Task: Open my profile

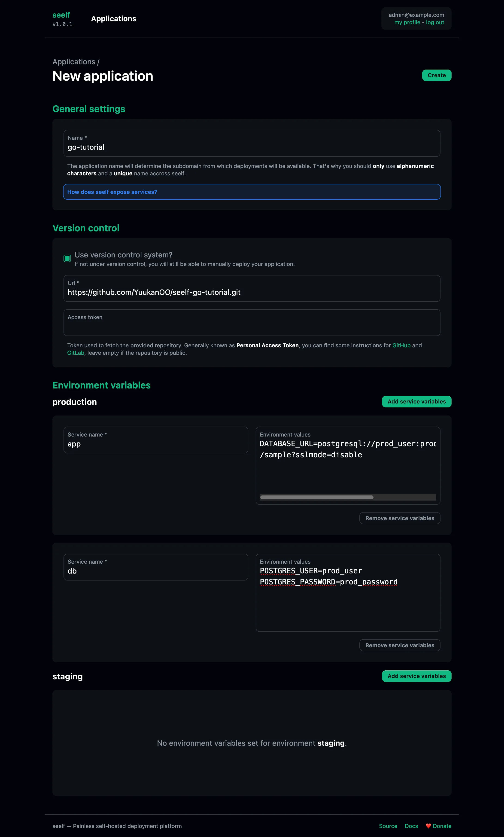Action: coord(407,22)
